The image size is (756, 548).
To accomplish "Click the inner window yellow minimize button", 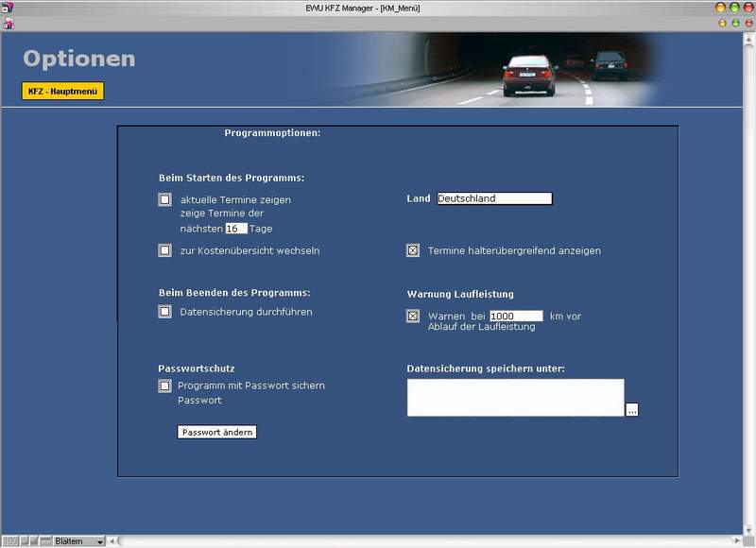I will point(722,23).
